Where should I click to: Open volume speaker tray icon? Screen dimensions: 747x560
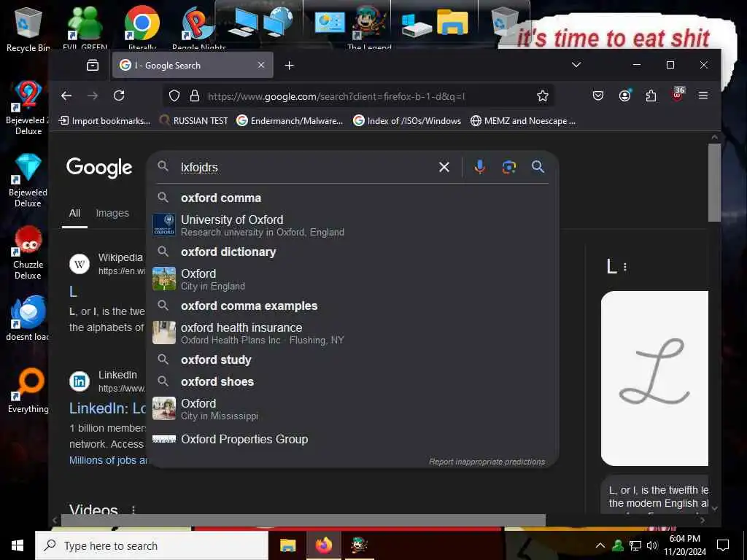[x=652, y=545]
